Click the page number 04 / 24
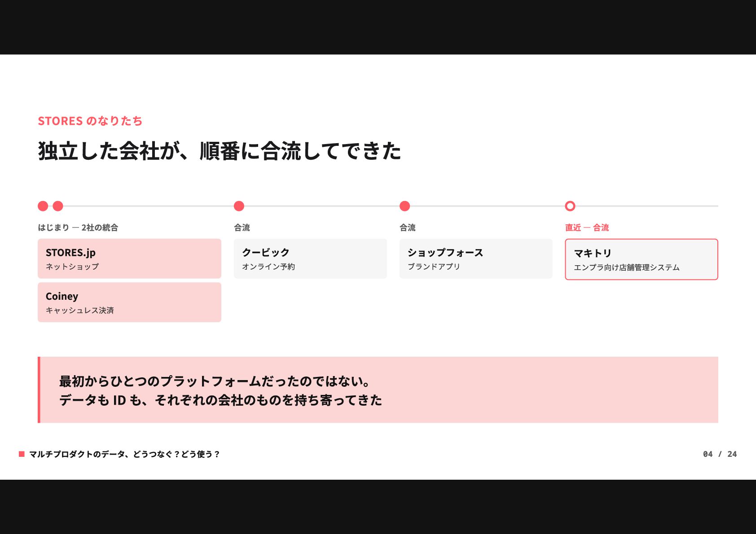 (720, 454)
